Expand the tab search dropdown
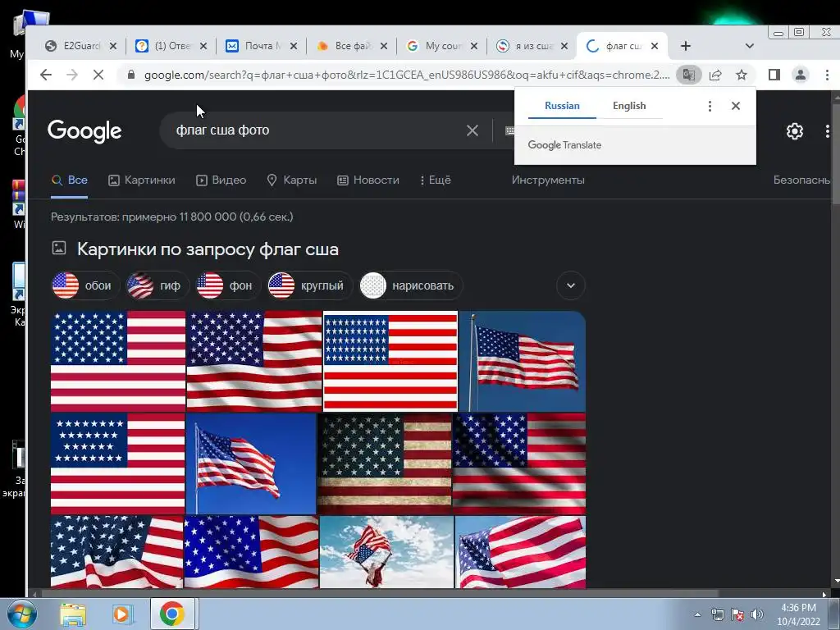 point(750,46)
